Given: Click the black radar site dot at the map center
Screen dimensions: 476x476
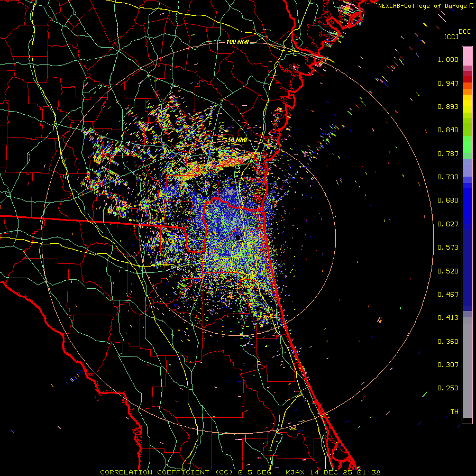Looking at the screenshot, I should click(x=238, y=237).
